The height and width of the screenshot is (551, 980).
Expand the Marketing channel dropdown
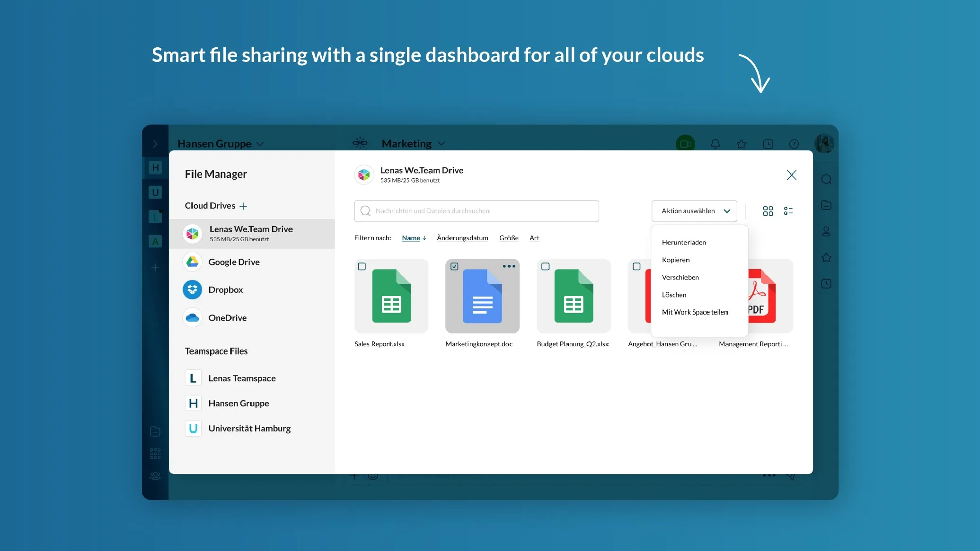[x=441, y=143]
